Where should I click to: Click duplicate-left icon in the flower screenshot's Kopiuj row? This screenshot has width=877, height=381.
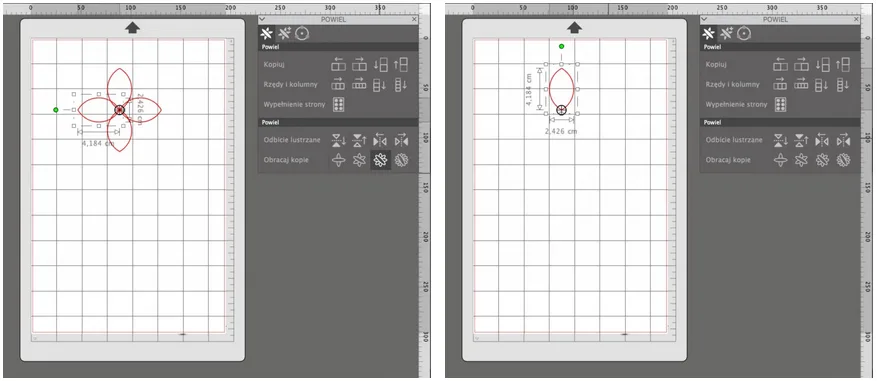point(338,64)
